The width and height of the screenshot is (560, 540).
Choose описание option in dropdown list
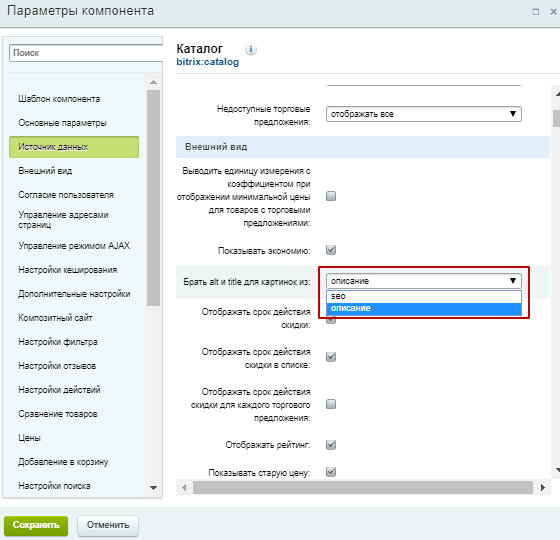pyautogui.click(x=424, y=309)
